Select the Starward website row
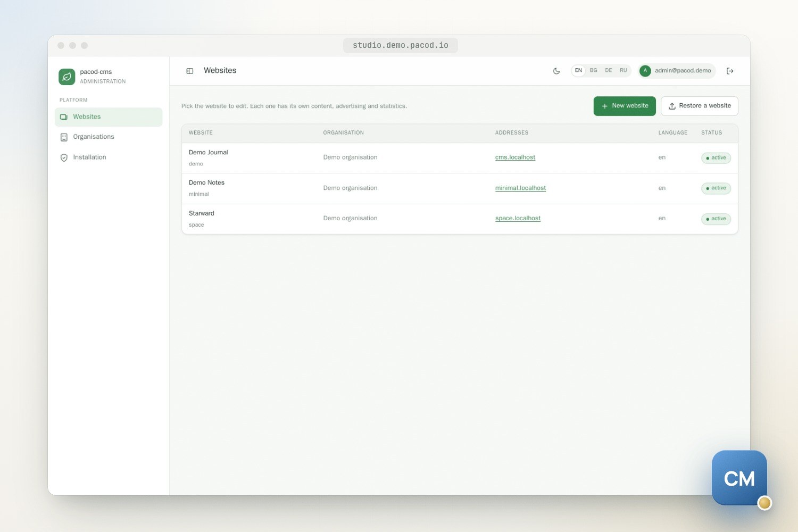Viewport: 798px width, 532px height. click(460, 219)
